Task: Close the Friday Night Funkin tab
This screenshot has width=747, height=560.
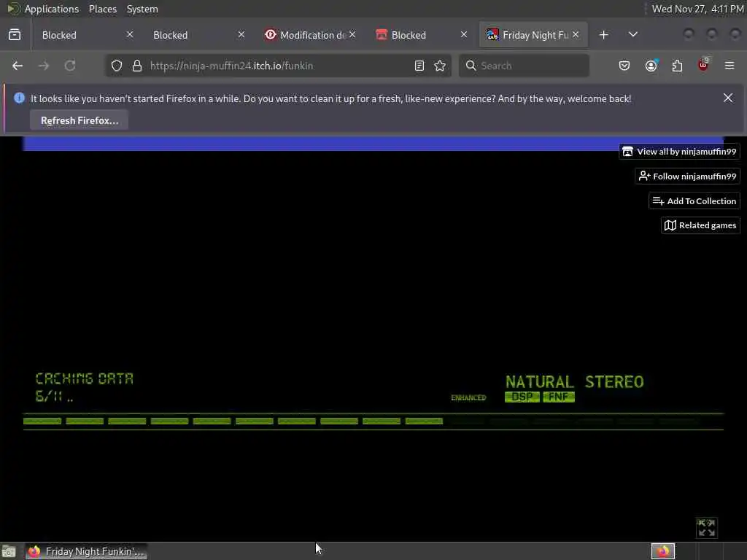Action: 576,35
